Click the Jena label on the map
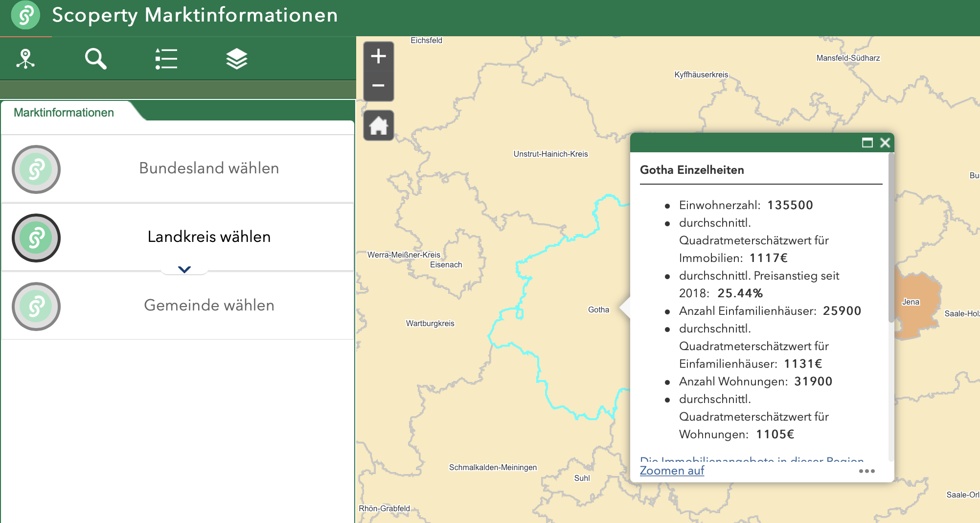This screenshot has height=523, width=980. pos(911,302)
